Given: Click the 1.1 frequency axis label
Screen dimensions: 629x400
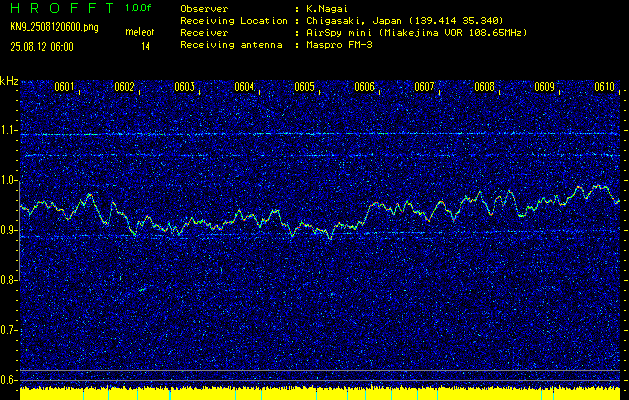Looking at the screenshot, I should (9, 130).
